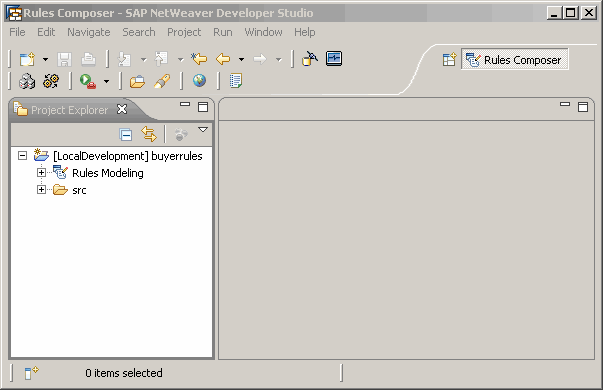Click the Print icon

pyautogui.click(x=88, y=59)
